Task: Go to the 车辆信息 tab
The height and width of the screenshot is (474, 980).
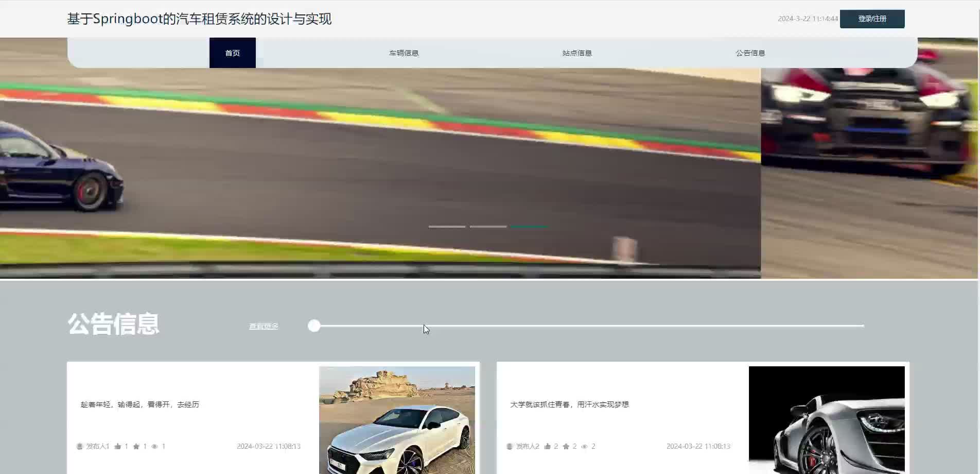Action: pyautogui.click(x=404, y=53)
